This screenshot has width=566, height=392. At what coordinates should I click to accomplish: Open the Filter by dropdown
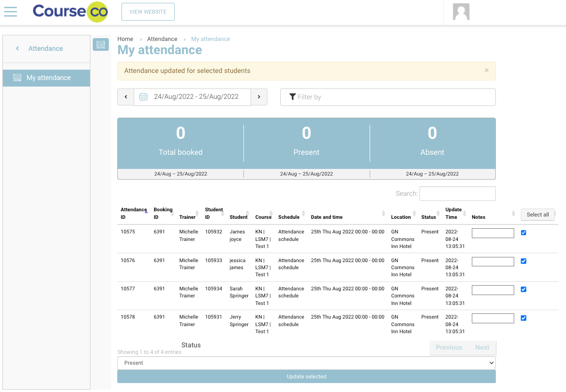388,97
